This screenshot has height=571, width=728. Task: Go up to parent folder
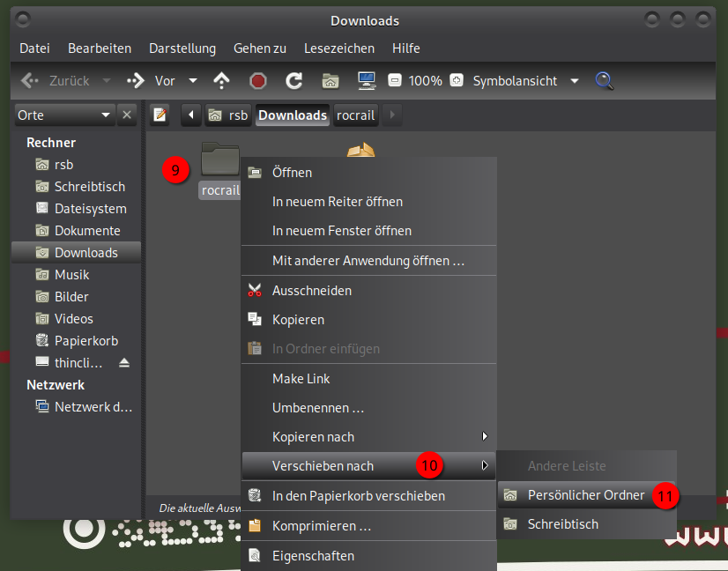click(222, 81)
